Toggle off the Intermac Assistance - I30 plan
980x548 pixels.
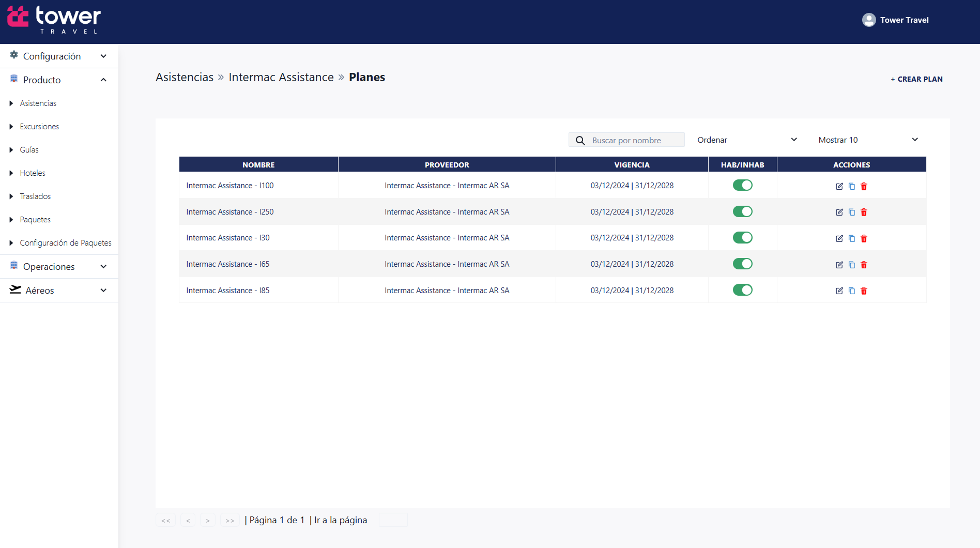pos(742,237)
